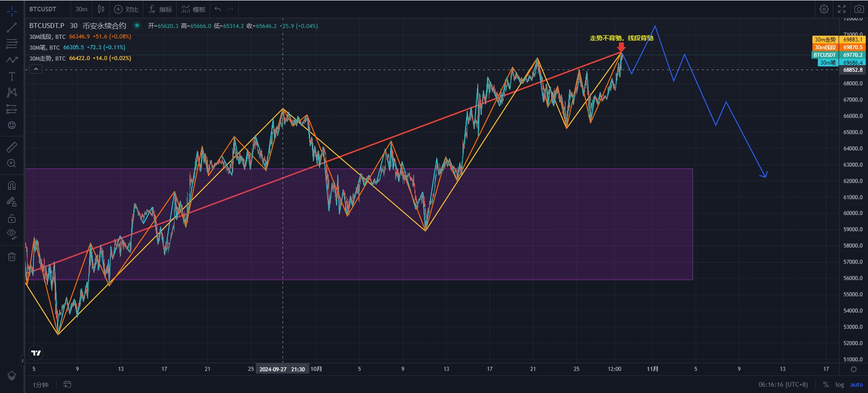Toggle auto scale mode
This screenshot has width=868, height=393.
pyautogui.click(x=856, y=385)
